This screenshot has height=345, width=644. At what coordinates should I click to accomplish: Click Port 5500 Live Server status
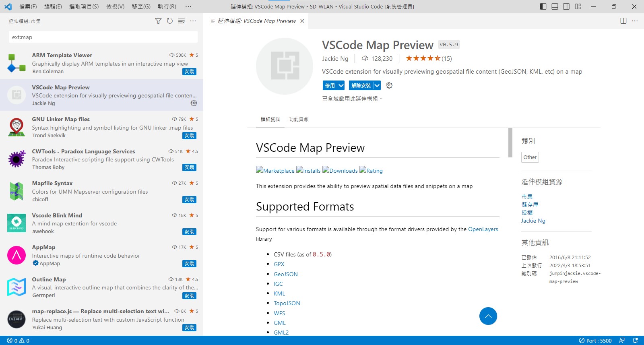click(595, 341)
